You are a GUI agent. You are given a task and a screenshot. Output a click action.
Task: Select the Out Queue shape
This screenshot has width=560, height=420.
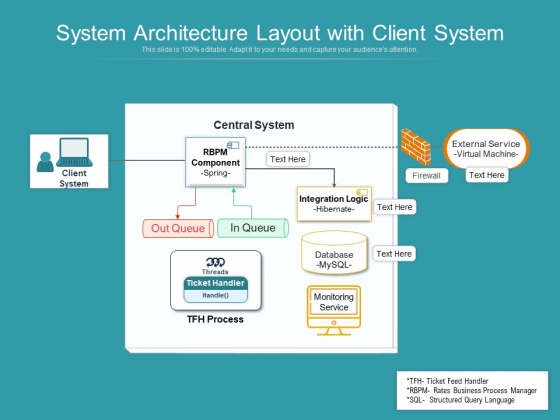point(178,229)
